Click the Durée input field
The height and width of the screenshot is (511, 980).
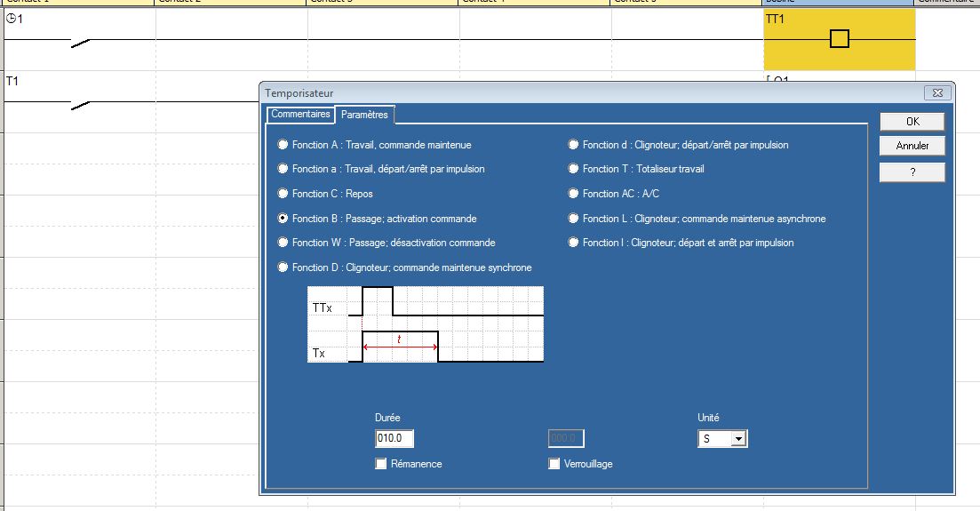pyautogui.click(x=394, y=438)
